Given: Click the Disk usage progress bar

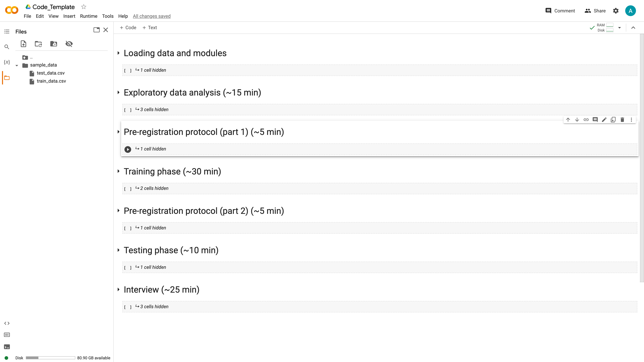Looking at the screenshot, I should click(50, 358).
